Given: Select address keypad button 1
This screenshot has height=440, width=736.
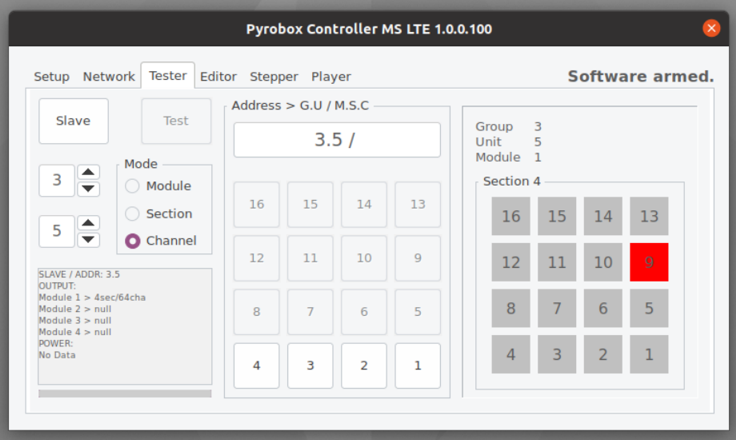Looking at the screenshot, I should click(x=418, y=366).
